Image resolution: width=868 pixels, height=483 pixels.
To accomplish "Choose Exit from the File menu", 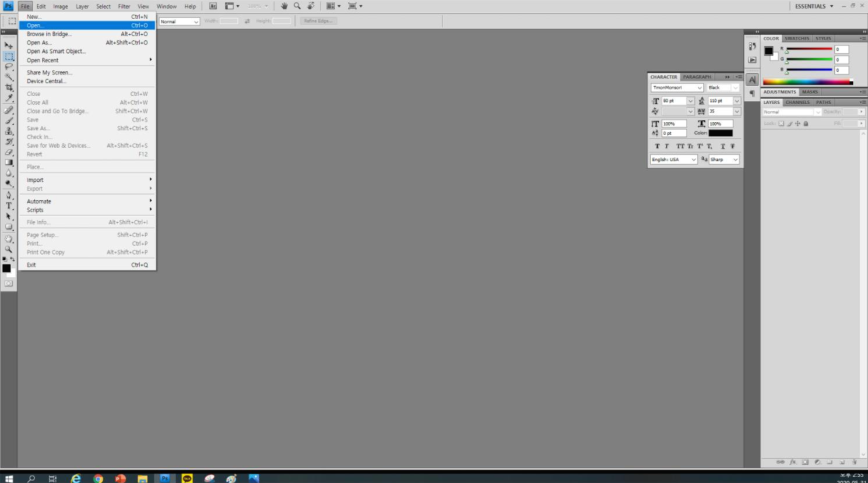I will 87,265.
